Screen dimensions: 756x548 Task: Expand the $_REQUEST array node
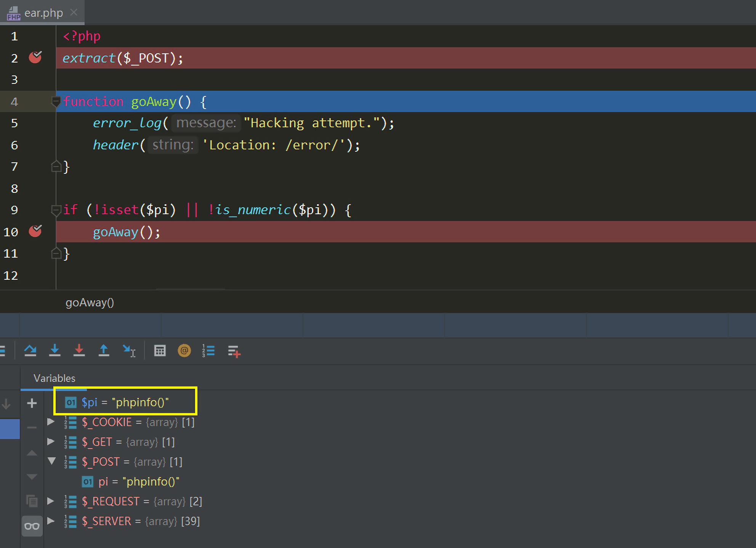(51, 501)
